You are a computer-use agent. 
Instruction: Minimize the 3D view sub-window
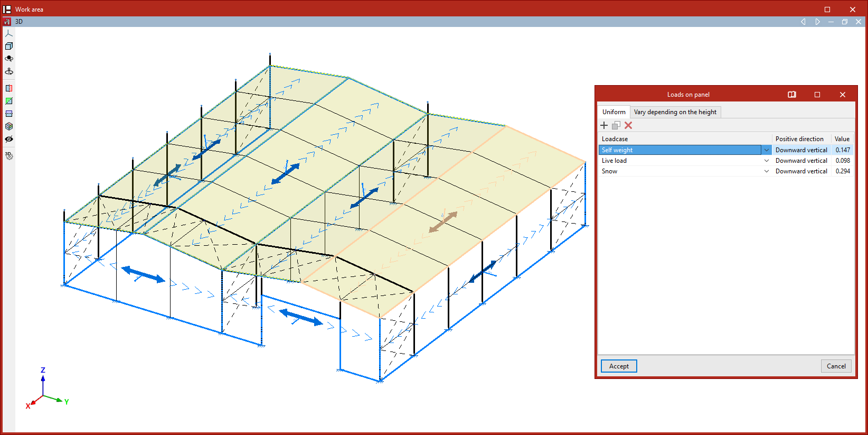pos(831,22)
